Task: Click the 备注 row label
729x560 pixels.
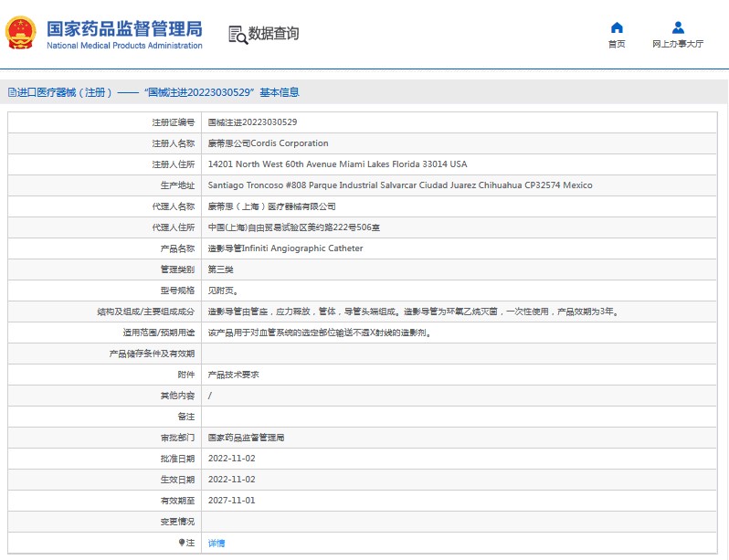Action: (x=186, y=417)
